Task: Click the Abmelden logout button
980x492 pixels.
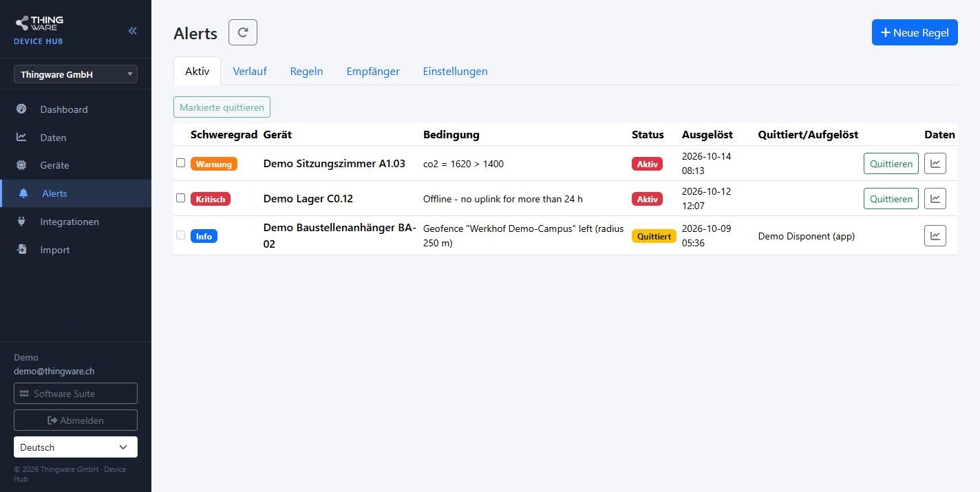Action: [76, 420]
